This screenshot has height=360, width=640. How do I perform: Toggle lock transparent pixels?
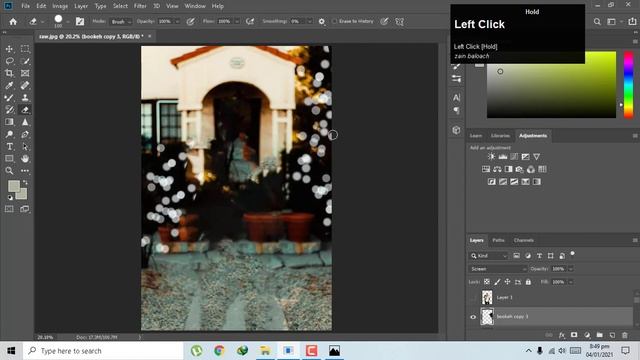tap(487, 282)
